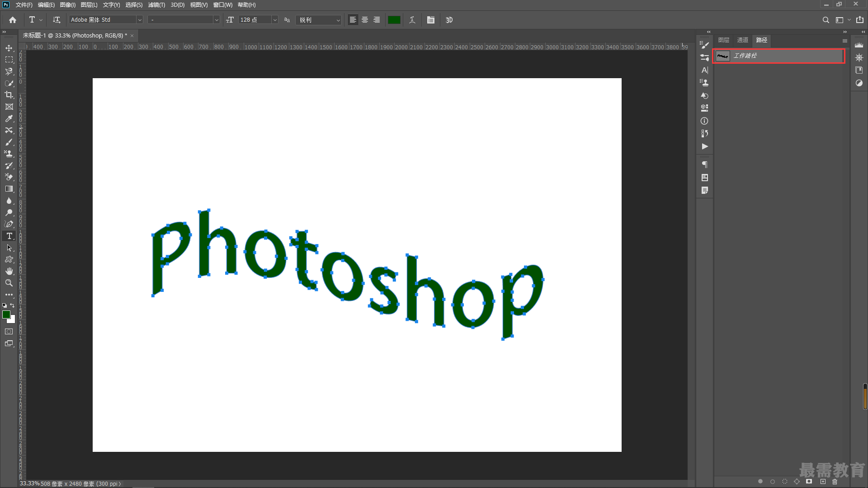The width and height of the screenshot is (868, 488).
Task: Open the Edit Toolbar three-dots menu
Action: 9,295
